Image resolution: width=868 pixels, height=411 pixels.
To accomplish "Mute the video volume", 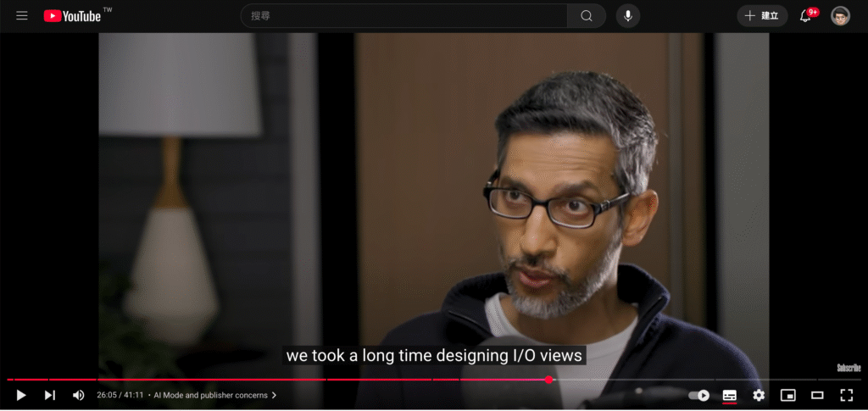I will (78, 395).
